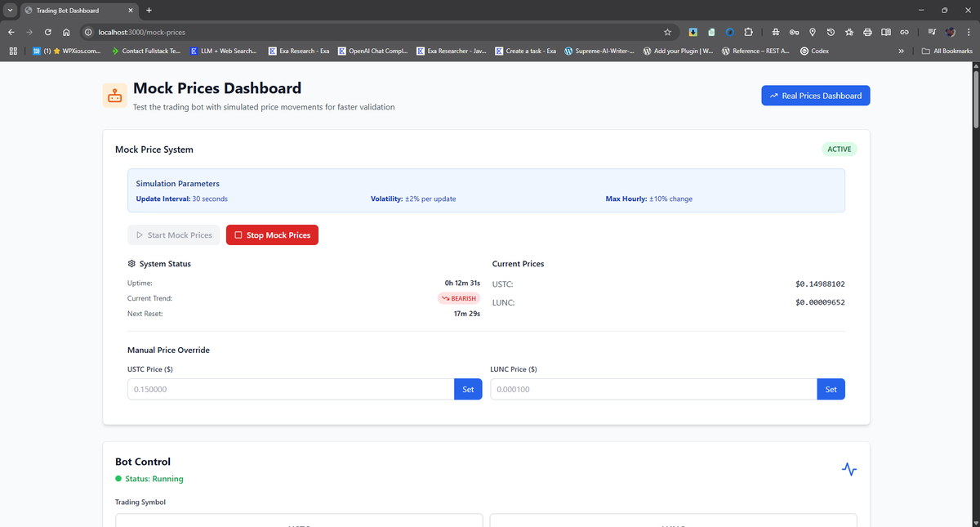Open the Extensions puzzle-piece icon

pos(748,32)
